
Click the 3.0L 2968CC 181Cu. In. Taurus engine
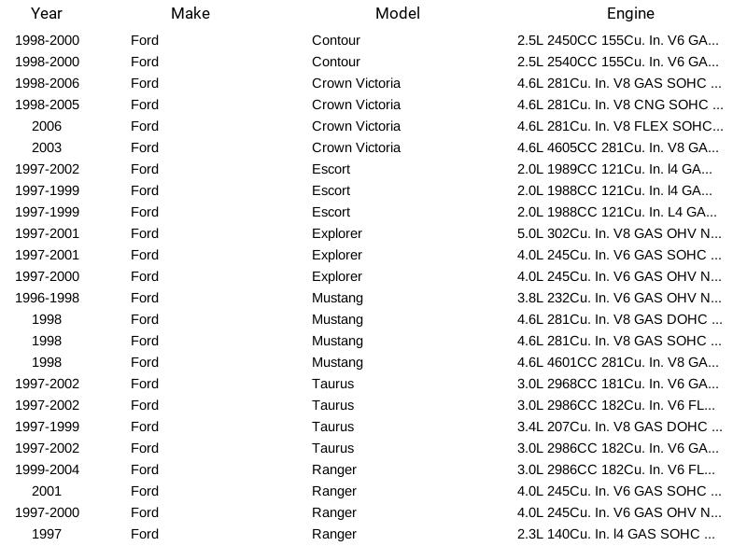tap(618, 384)
